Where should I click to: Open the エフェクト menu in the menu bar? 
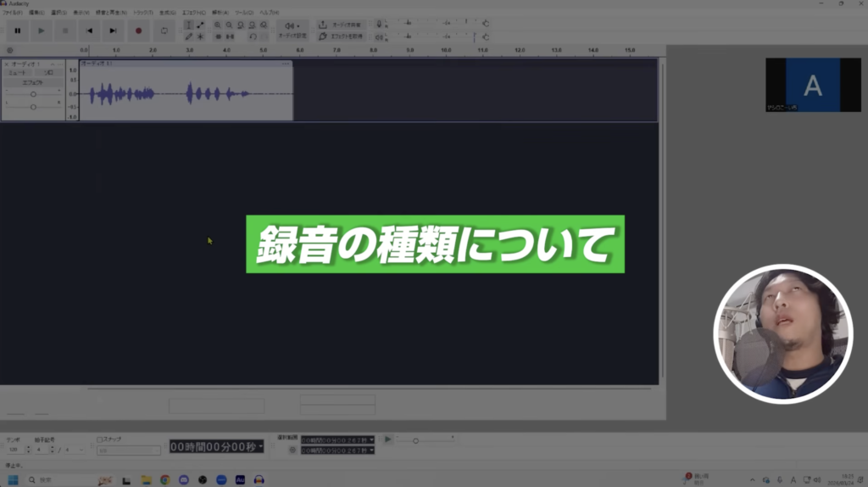point(193,13)
